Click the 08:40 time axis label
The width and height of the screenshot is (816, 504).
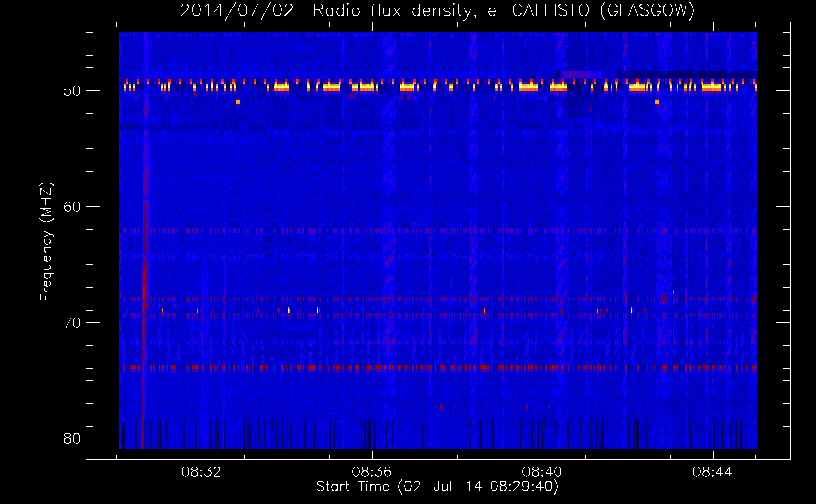pos(542,472)
